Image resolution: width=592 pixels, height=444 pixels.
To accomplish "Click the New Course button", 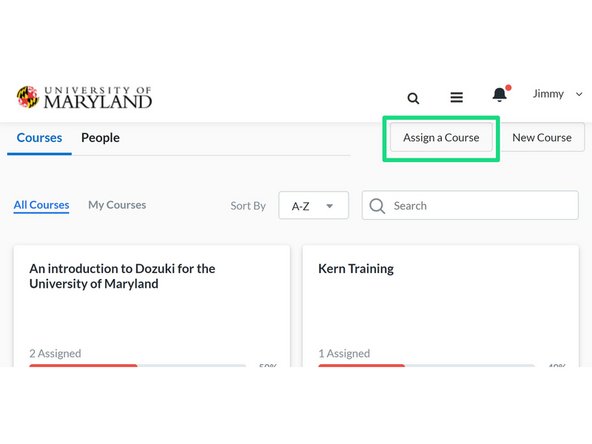I will [x=541, y=138].
